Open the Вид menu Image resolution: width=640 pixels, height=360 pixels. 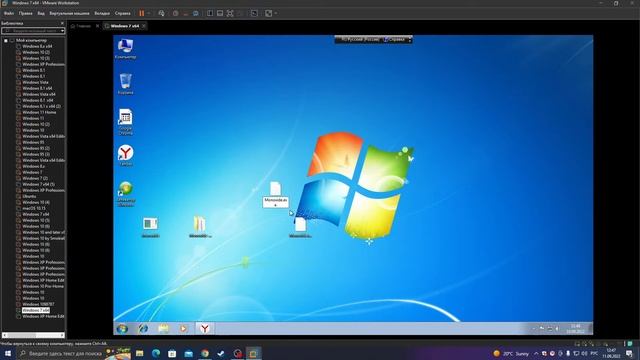pos(41,13)
